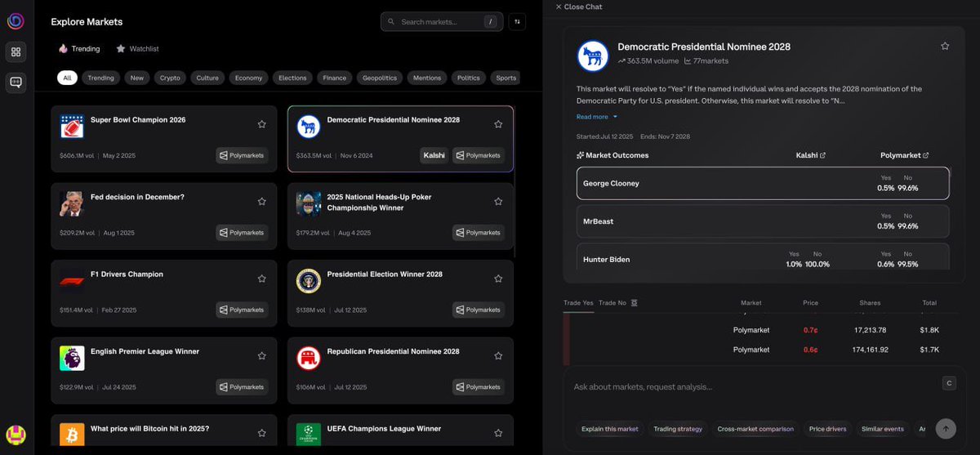Choose the Explain this market suggestion
The height and width of the screenshot is (455, 980).
click(609, 429)
